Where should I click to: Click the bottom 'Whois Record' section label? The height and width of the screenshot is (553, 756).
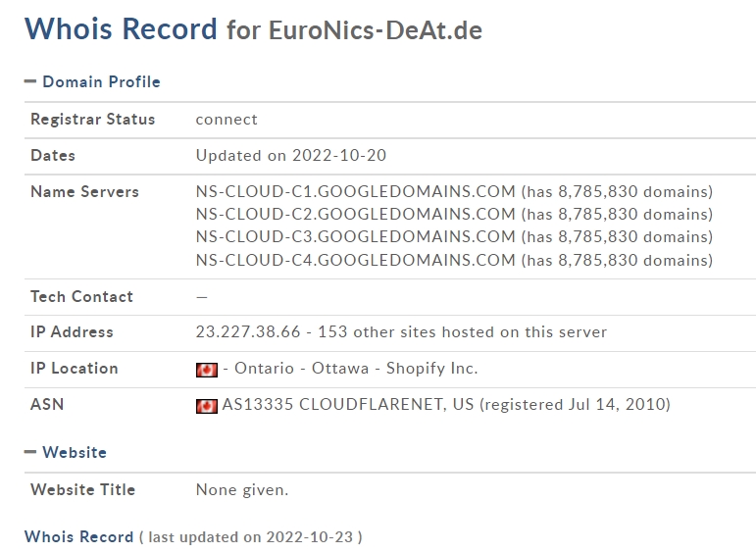click(79, 536)
